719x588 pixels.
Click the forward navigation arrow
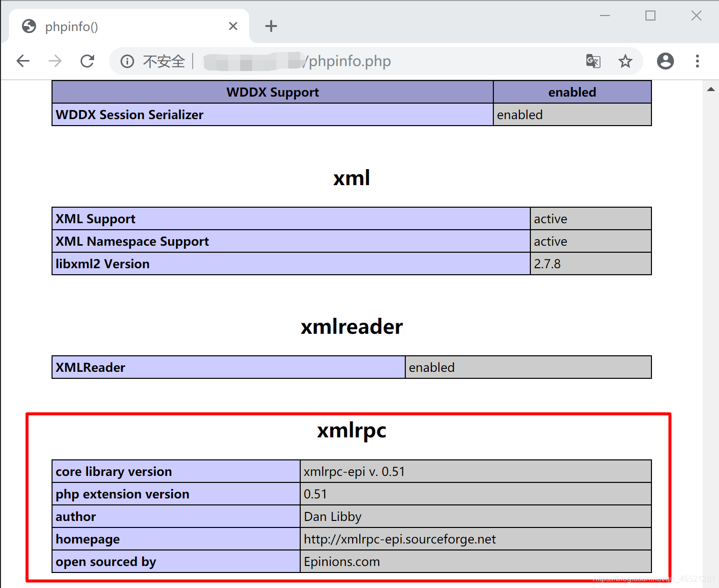point(55,61)
